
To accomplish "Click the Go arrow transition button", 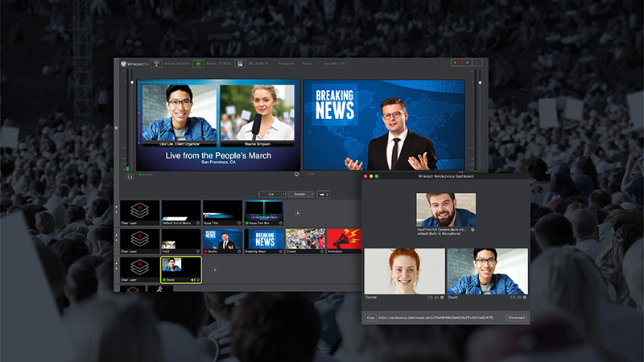I will pos(324,194).
